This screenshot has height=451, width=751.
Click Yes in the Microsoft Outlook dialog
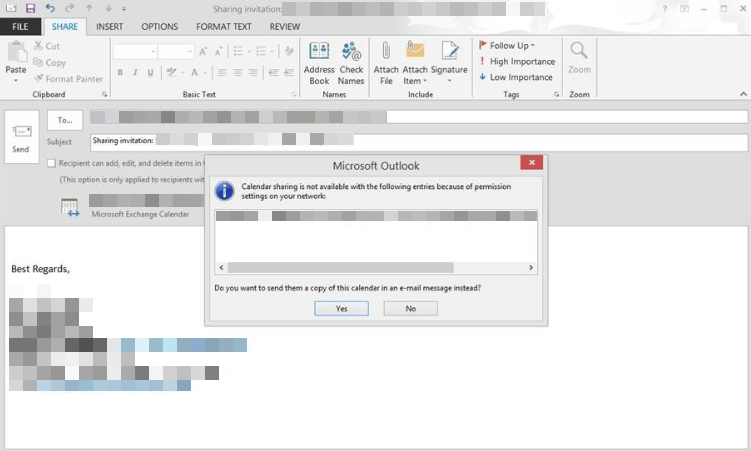[341, 308]
